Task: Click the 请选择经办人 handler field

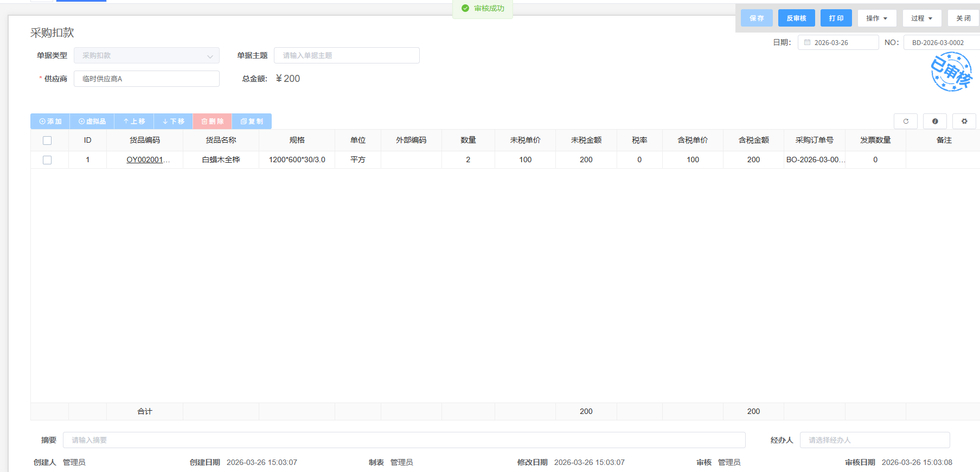Action: tap(874, 440)
